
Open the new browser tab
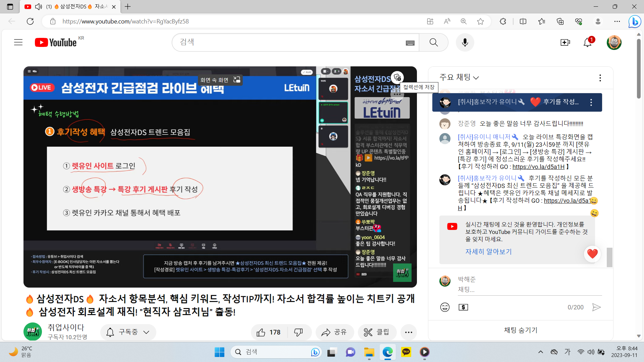(x=128, y=7)
